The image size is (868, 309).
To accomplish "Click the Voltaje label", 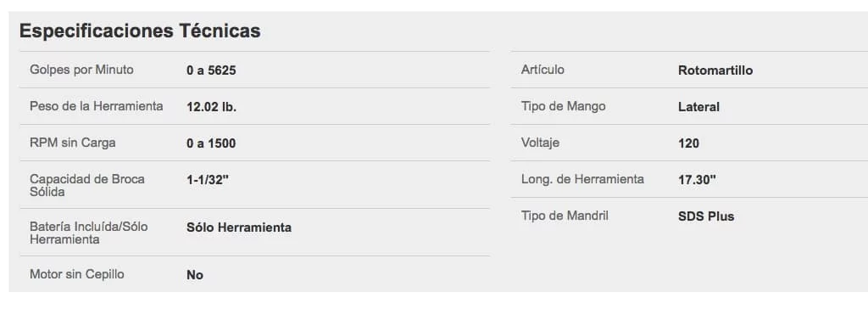I will 540,143.
